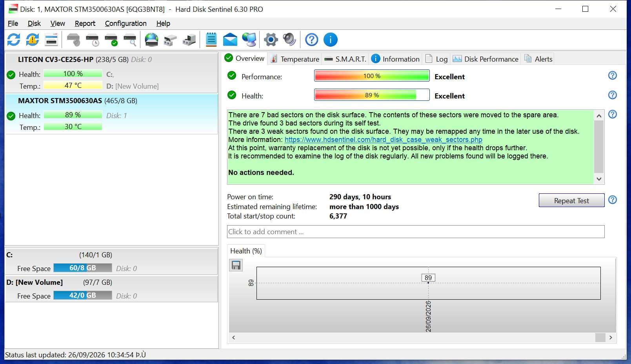Switch to the Temperature tab
631x364 pixels.
pos(295,59)
